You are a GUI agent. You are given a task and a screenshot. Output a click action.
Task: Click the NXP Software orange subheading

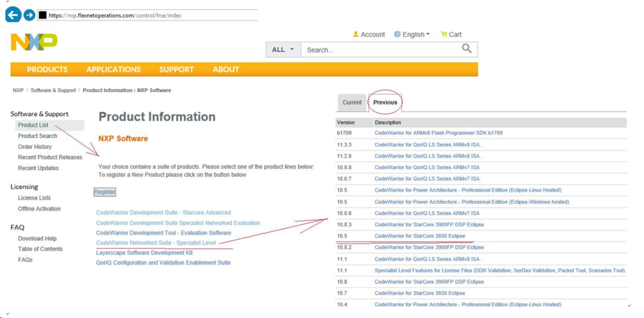pos(122,139)
